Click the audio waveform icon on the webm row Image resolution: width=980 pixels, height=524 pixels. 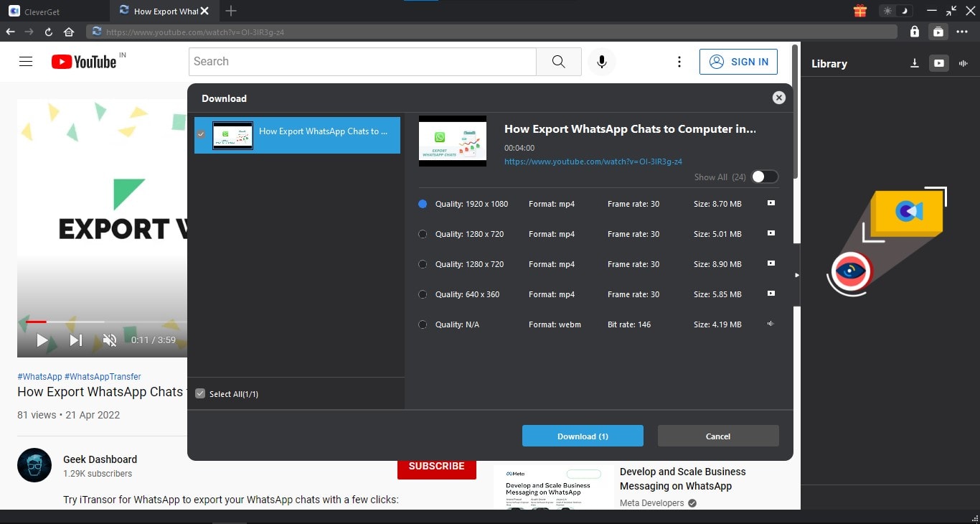point(771,324)
